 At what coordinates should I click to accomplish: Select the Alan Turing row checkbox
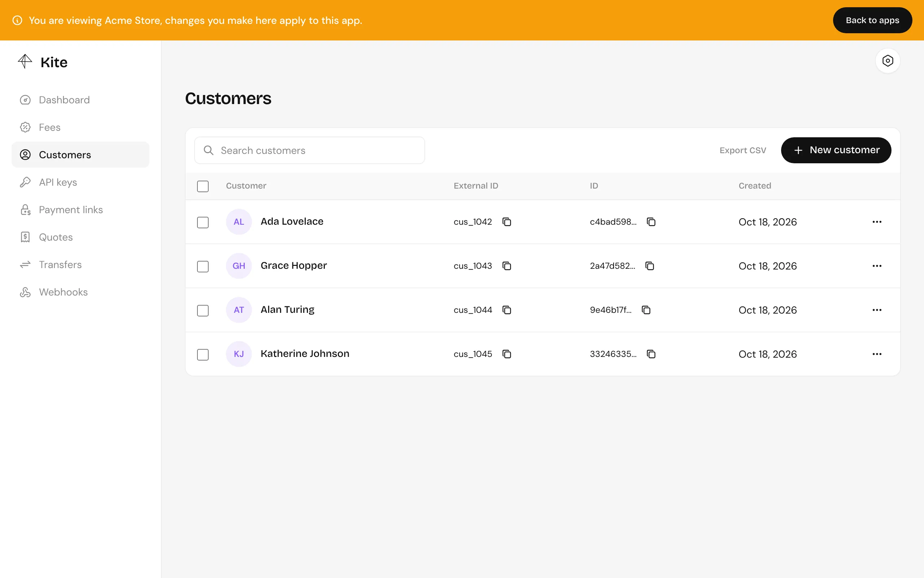(x=203, y=310)
